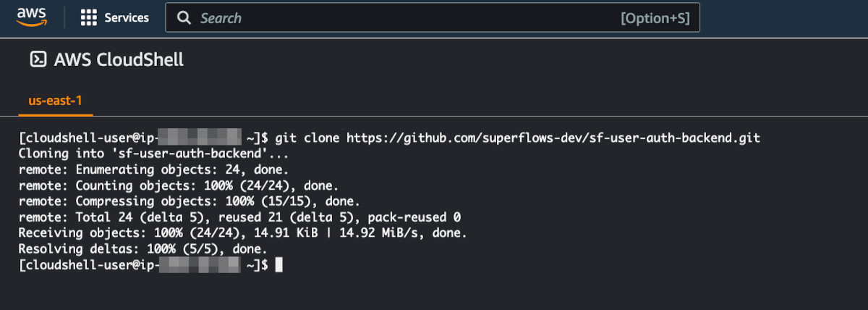This screenshot has height=310, width=868.
Task: Click the CloudShell terminal icon beside title
Action: point(38,59)
